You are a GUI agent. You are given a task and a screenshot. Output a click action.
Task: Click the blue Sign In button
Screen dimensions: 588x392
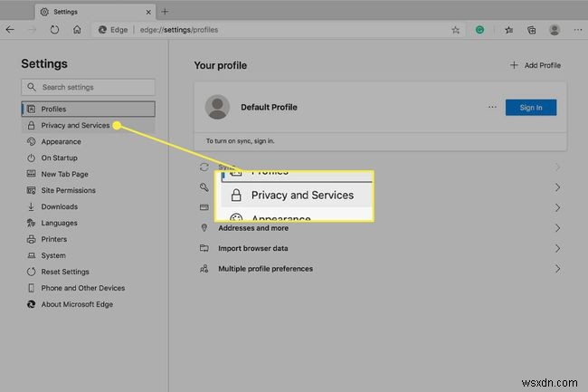pos(531,108)
